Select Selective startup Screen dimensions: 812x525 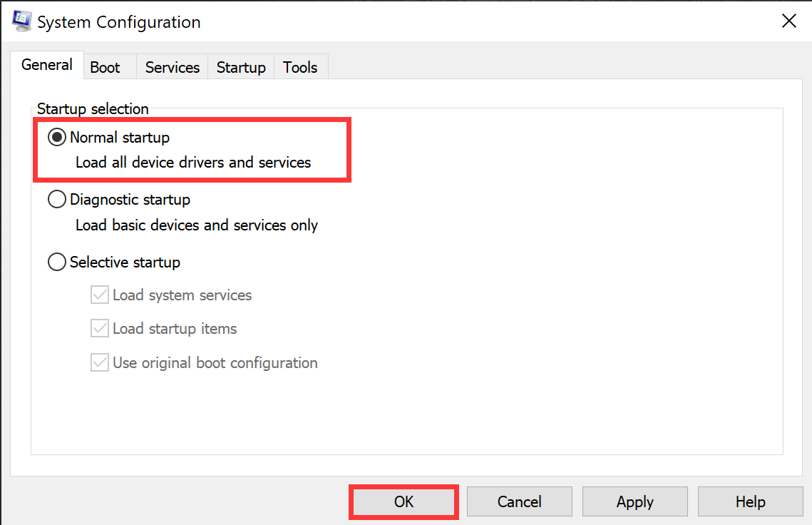[x=57, y=262]
